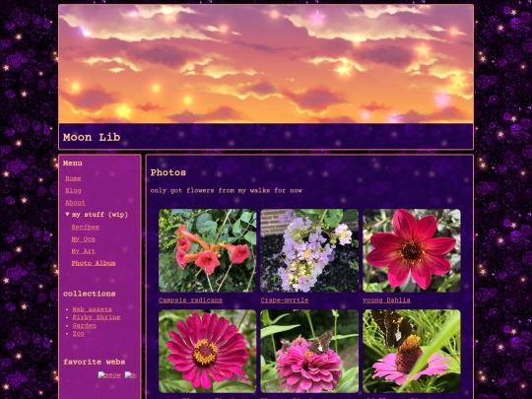The height and width of the screenshot is (399, 532).
Task: Click the sunset clouds banner image
Action: pyautogui.click(x=266, y=64)
